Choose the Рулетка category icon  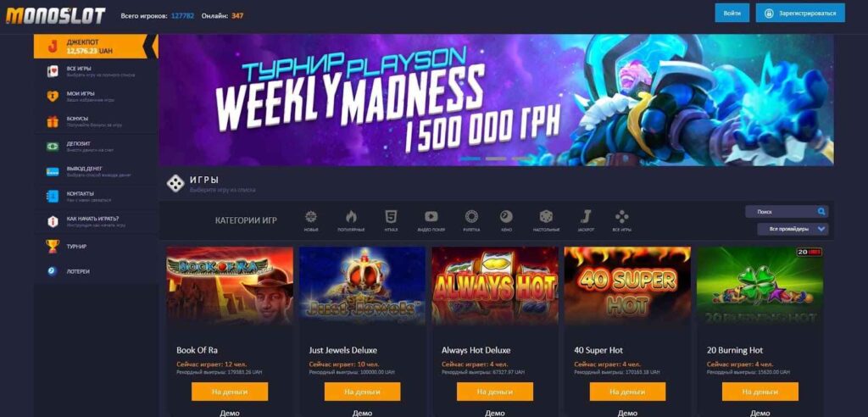tap(471, 216)
